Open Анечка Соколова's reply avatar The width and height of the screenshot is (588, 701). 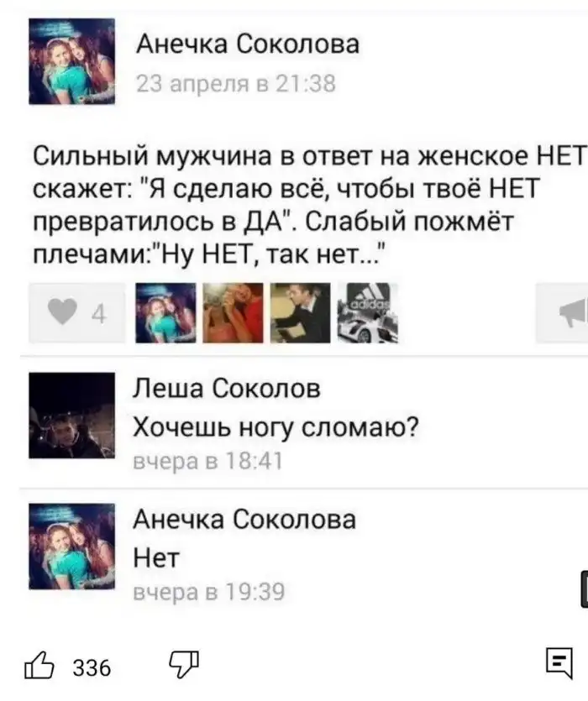pyautogui.click(x=72, y=547)
